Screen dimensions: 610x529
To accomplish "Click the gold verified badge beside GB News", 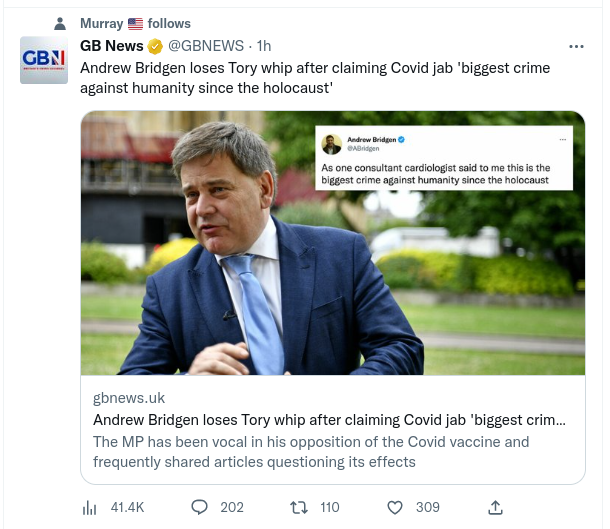I will coord(156,46).
